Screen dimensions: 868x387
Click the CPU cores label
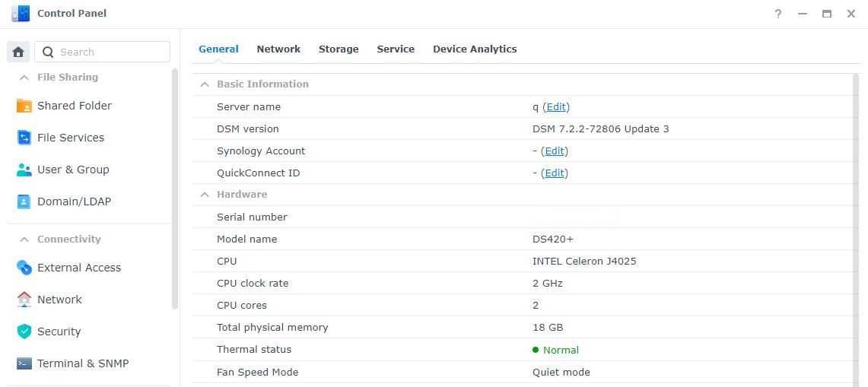pyautogui.click(x=242, y=306)
